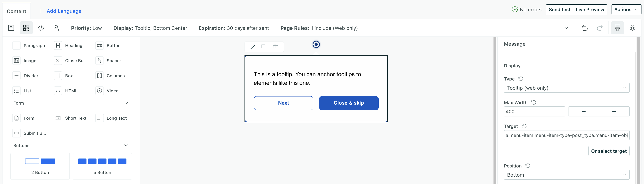Open the settings gear icon

click(x=633, y=28)
